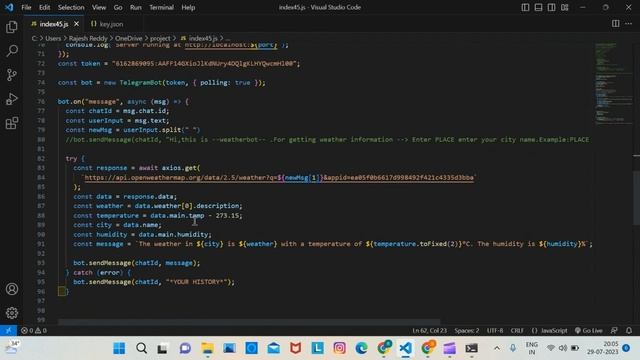The image size is (640, 360).
Task: Show hidden system tray icons chevron
Action: tap(497, 348)
